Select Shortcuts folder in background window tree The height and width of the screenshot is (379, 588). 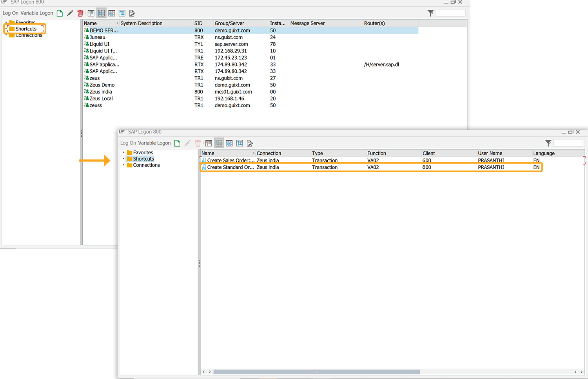pyautogui.click(x=26, y=29)
